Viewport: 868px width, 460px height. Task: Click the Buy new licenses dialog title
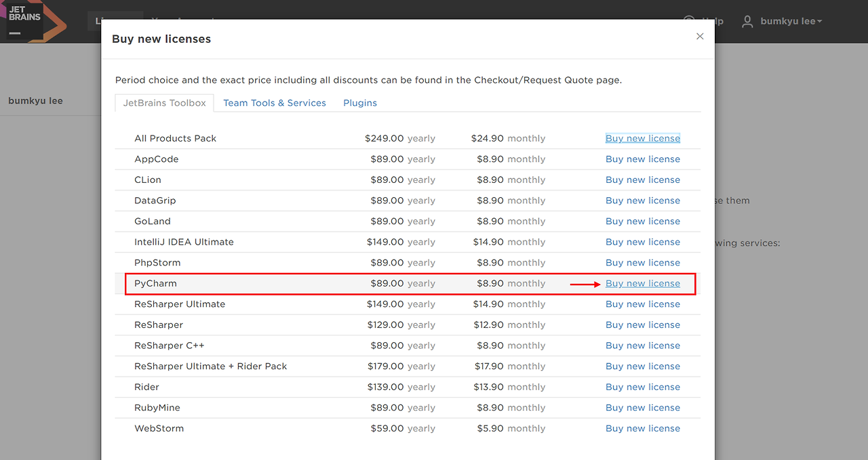[161, 39]
